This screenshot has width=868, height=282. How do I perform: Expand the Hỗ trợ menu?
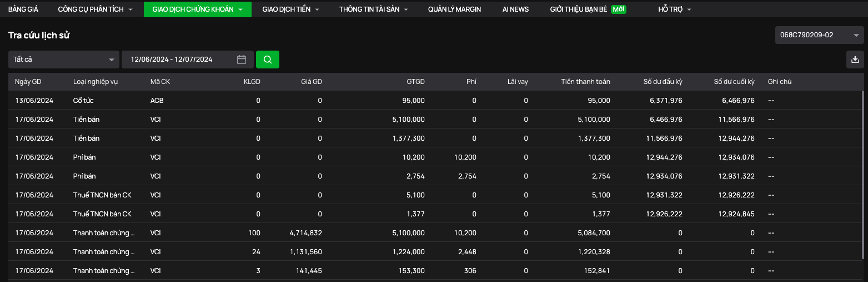[x=675, y=9]
